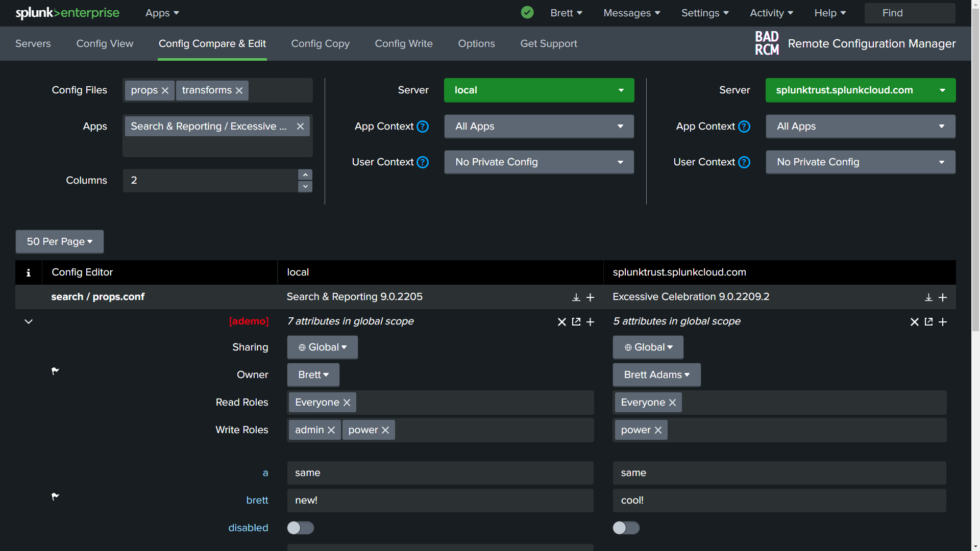
Task: Remove the transforms config file tag
Action: coord(239,90)
